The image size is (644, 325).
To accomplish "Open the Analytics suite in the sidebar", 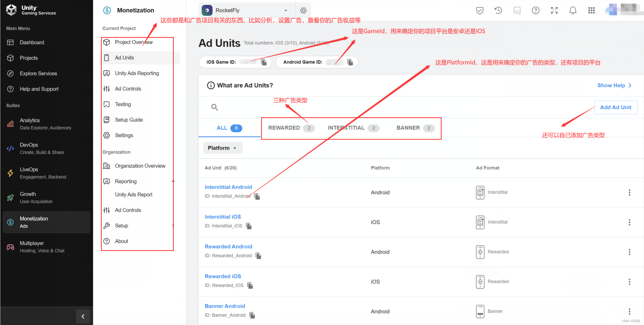I will coord(30,120).
